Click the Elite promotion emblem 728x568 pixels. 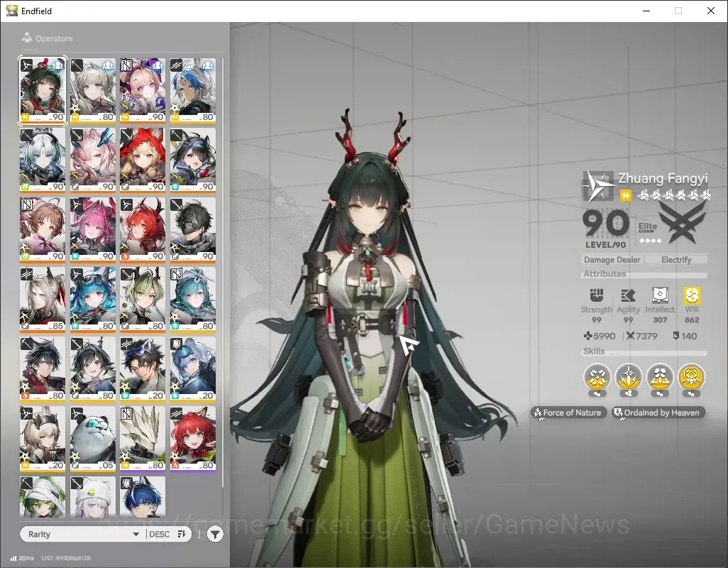(681, 224)
